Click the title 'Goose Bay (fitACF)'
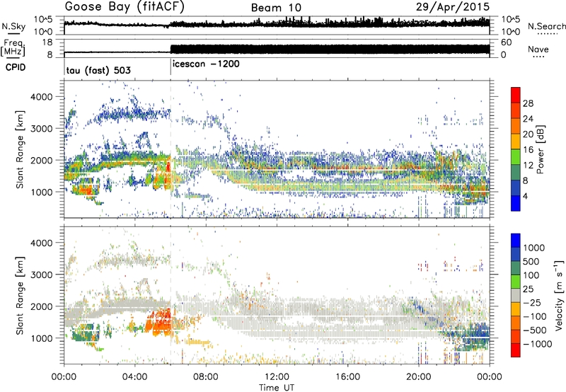 [x=125, y=7]
